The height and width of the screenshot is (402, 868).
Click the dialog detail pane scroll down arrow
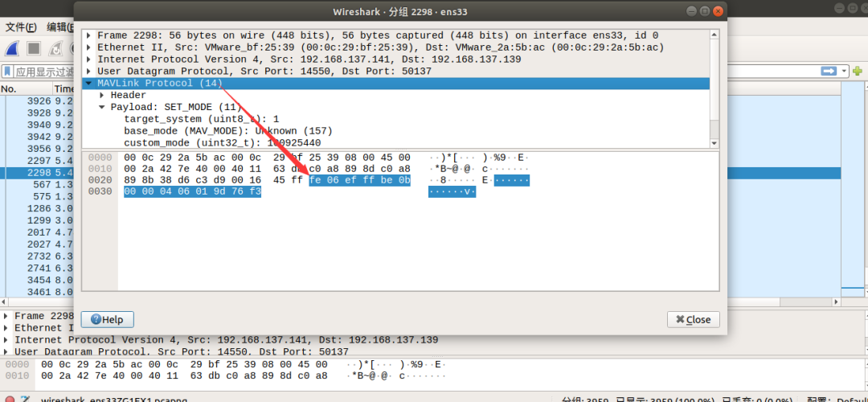(714, 143)
